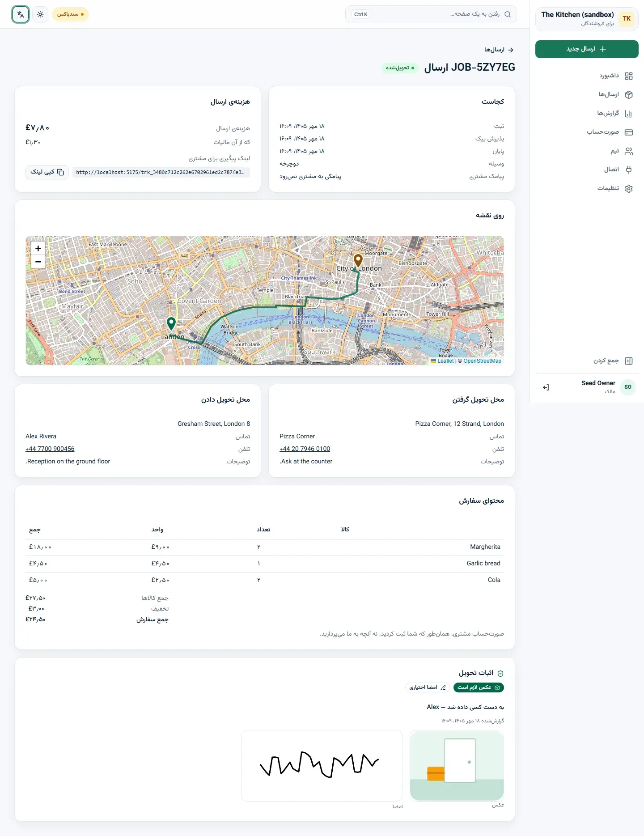Open the signature image thumbnail
The height and width of the screenshot is (836, 644).
click(322, 765)
